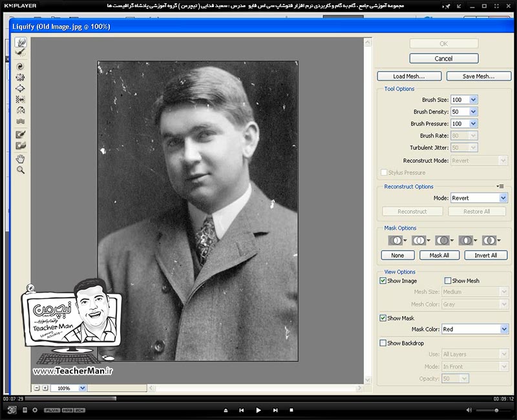The width and height of the screenshot is (517, 420).
Task: Open the Mask Color dropdown
Action: point(504,329)
